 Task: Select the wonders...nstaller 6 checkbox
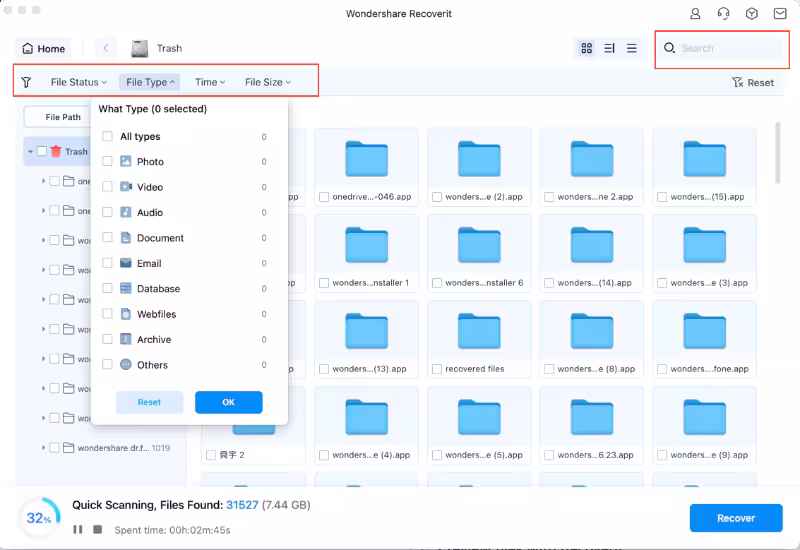click(437, 283)
